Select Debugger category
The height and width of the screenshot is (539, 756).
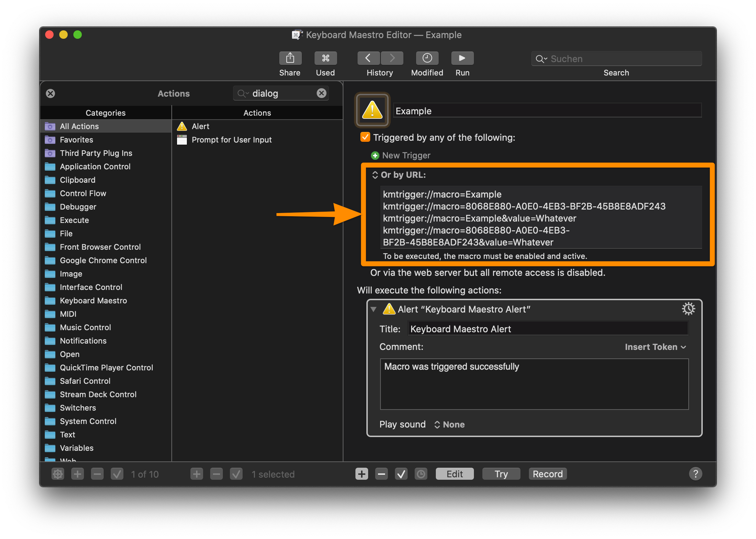tap(106, 207)
